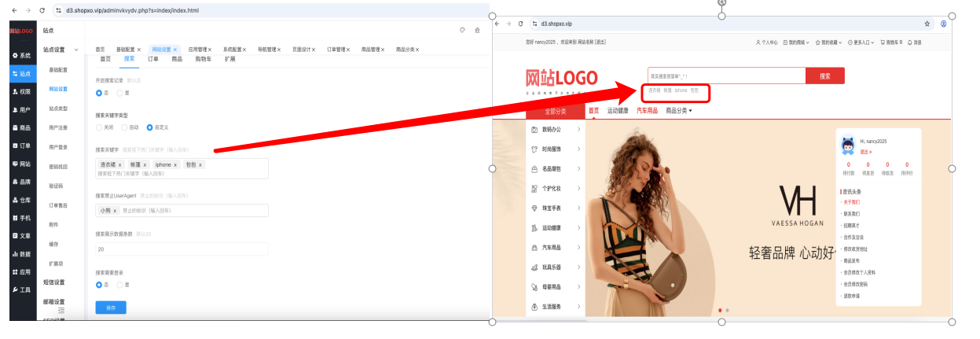
Task: Select the second banner carousel dot
Action: click(727, 310)
